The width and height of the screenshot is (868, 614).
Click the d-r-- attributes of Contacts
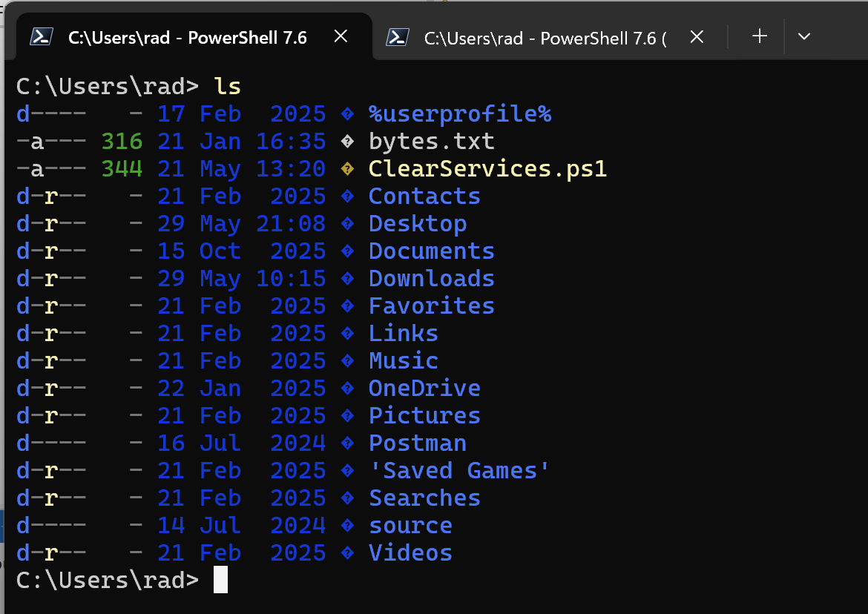[x=51, y=197]
